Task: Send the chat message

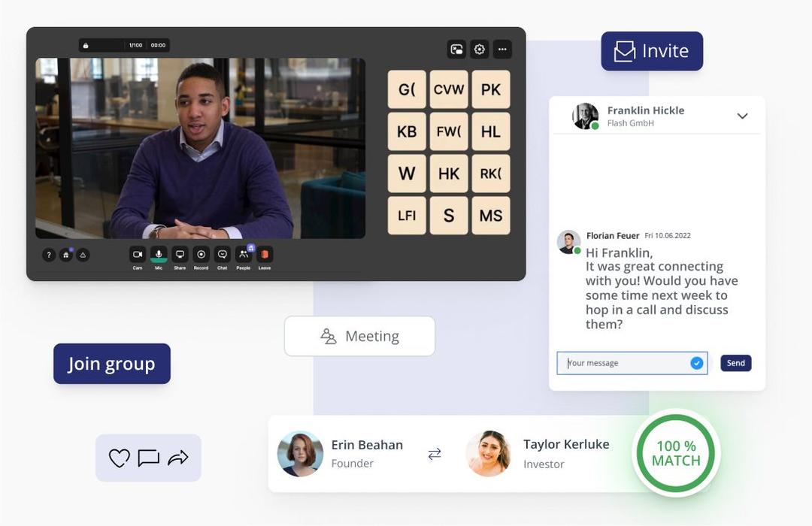Action: (735, 363)
